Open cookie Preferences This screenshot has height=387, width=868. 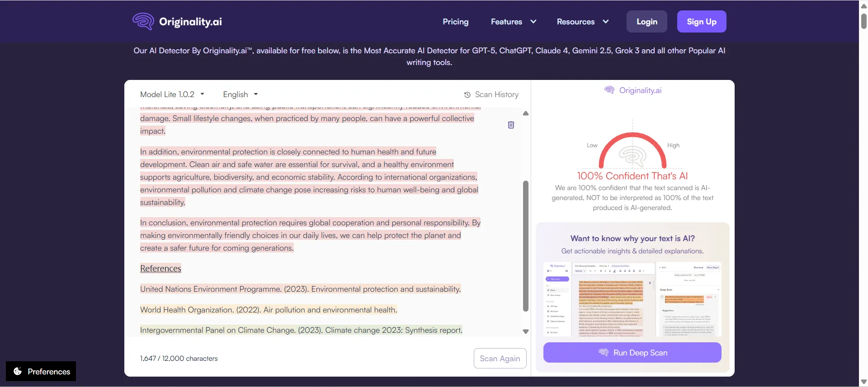41,371
